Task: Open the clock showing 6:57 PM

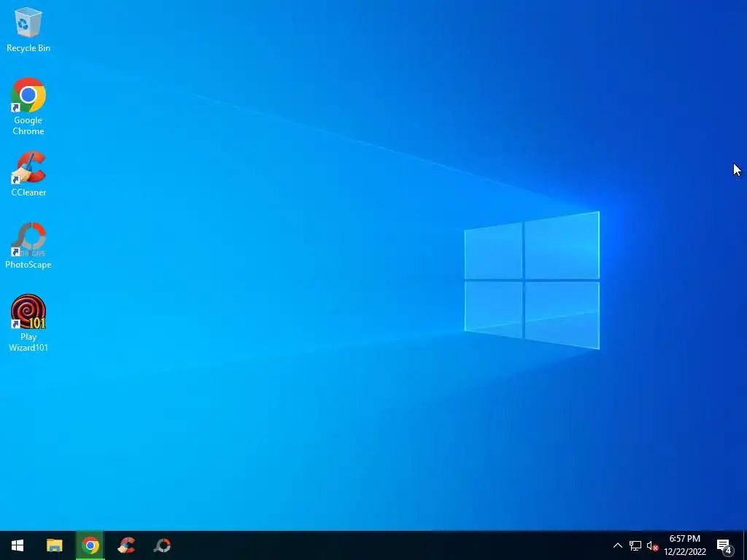Action: coord(684,545)
